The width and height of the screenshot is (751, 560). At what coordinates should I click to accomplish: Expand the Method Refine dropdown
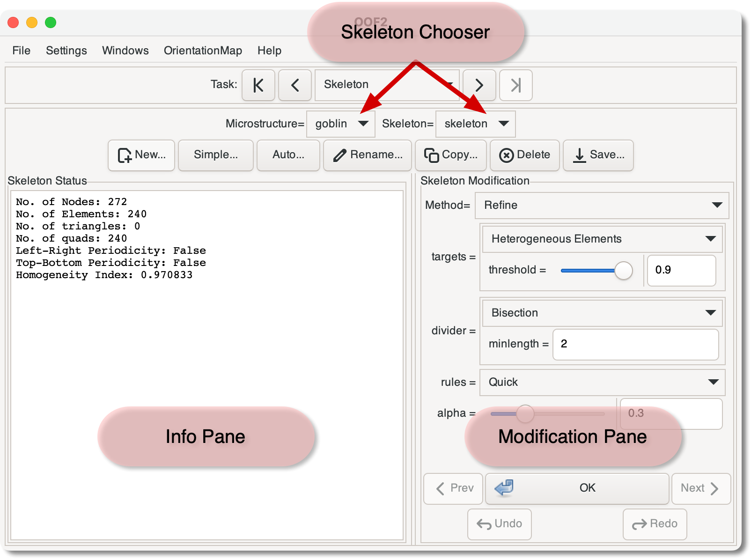coord(602,206)
